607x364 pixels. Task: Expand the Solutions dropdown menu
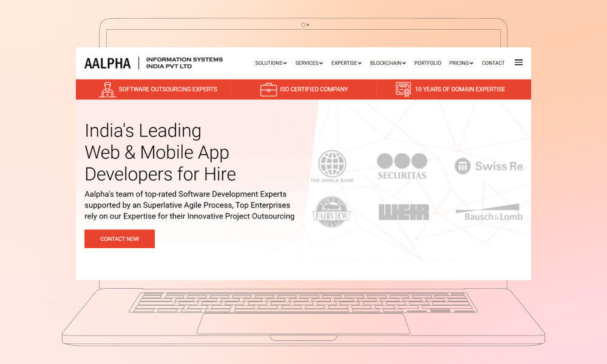[271, 63]
